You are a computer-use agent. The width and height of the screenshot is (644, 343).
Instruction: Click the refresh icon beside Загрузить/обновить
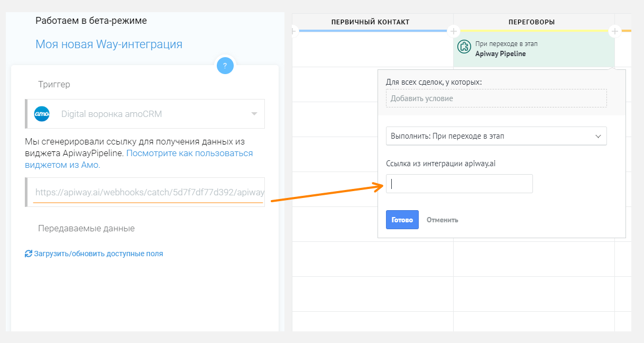(x=29, y=254)
